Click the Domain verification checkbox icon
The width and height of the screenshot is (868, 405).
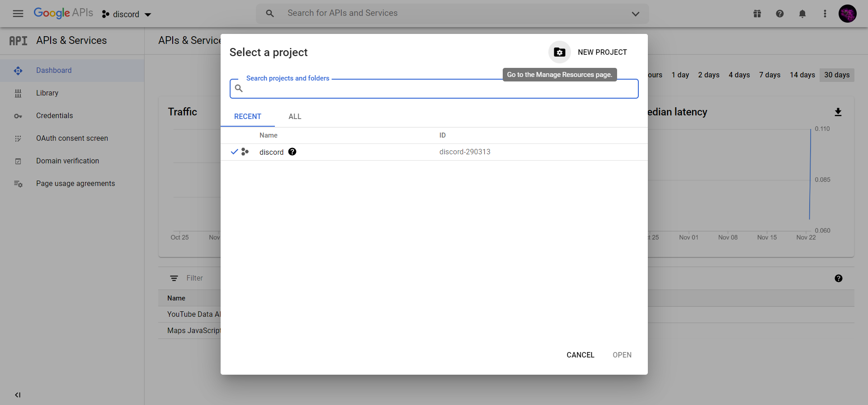click(x=18, y=161)
